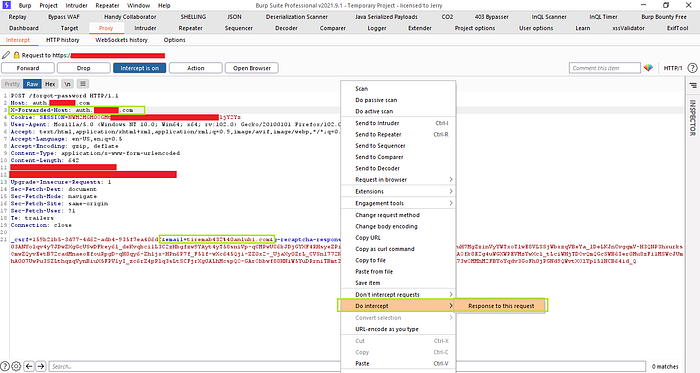
Task: Go to next search match arrow
Action: coord(41,366)
